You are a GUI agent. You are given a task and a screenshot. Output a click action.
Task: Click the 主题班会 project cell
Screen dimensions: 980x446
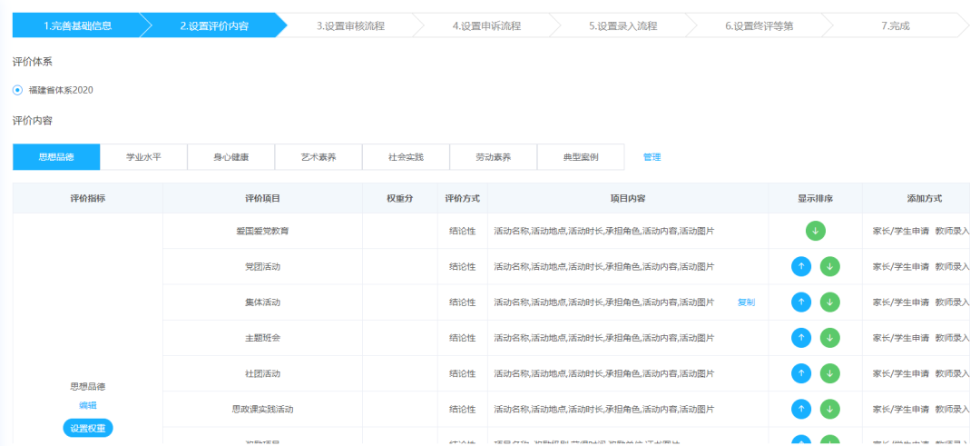(262, 338)
